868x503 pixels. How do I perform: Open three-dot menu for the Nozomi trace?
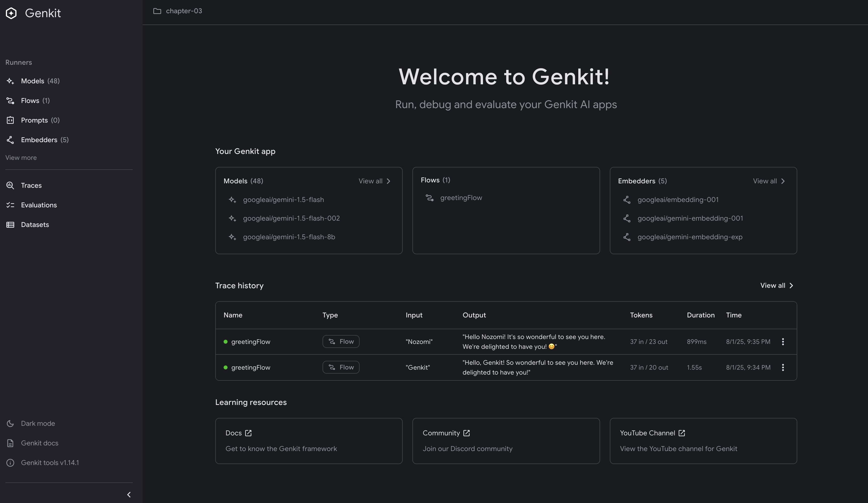(783, 342)
